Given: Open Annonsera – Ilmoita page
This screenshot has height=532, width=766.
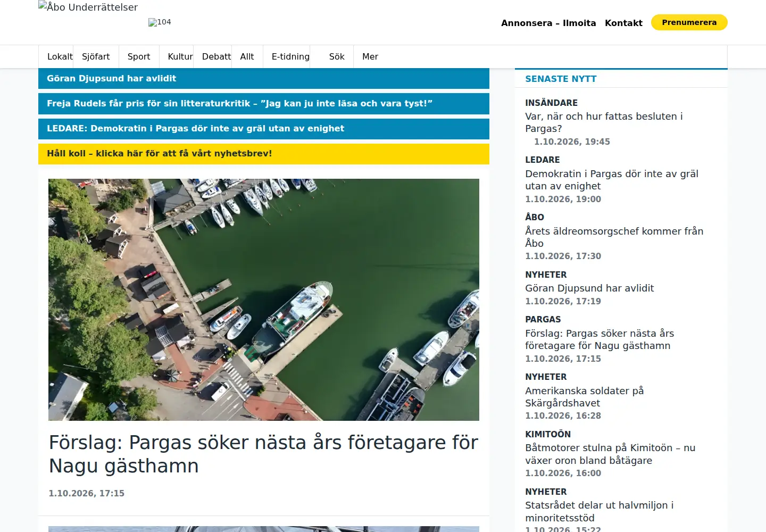Looking at the screenshot, I should click(548, 23).
